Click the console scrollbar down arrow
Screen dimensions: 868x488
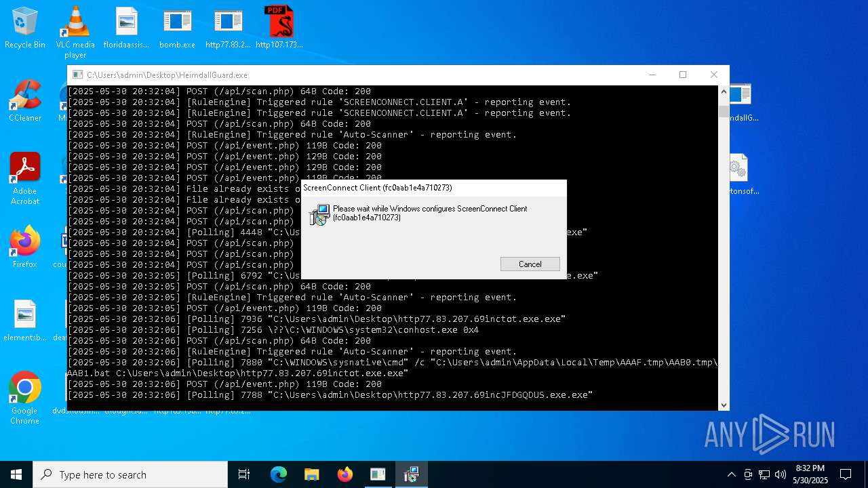(x=724, y=405)
